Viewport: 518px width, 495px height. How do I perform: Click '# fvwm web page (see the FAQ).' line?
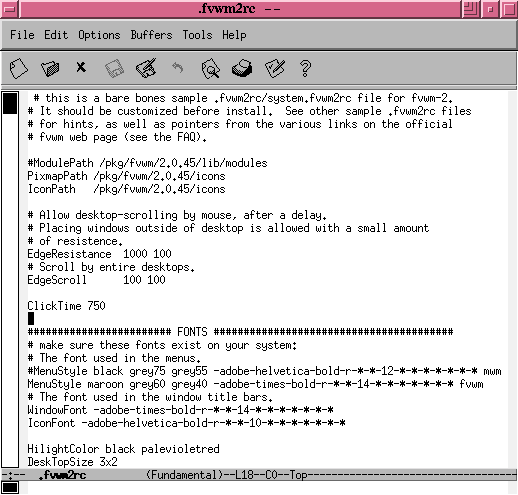pyautogui.click(x=117, y=137)
